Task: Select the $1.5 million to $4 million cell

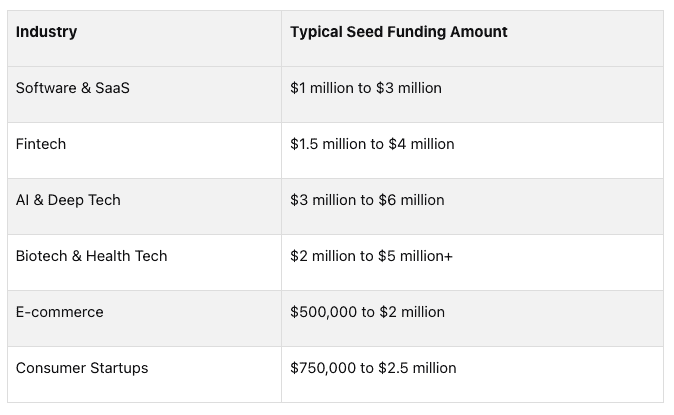Action: 372,144
